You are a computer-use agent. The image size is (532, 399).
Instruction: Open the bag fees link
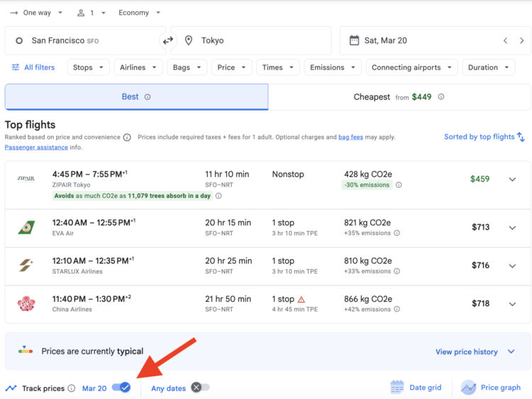(350, 137)
